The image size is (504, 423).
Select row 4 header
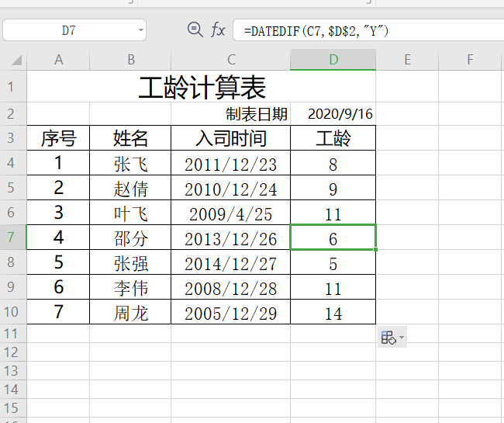(x=13, y=163)
